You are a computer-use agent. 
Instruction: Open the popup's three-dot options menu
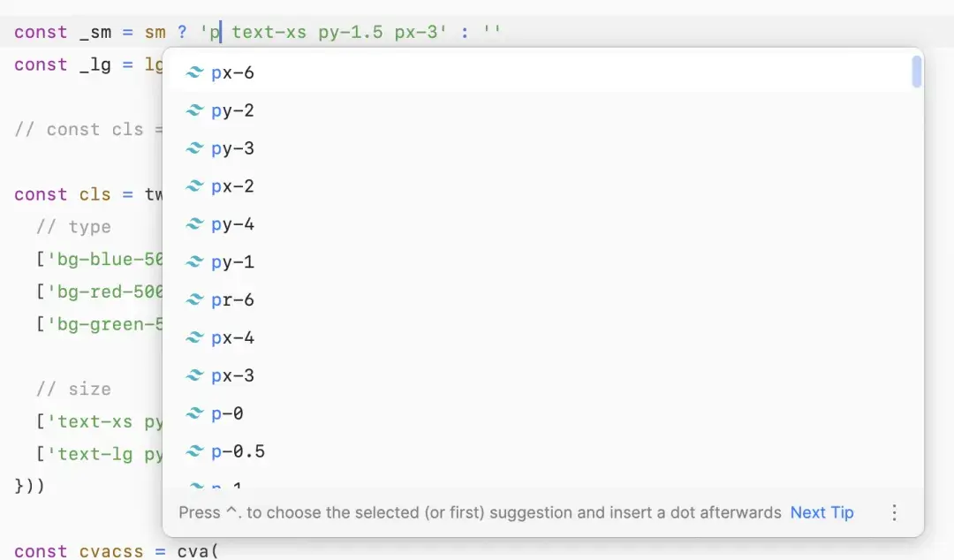coord(894,512)
